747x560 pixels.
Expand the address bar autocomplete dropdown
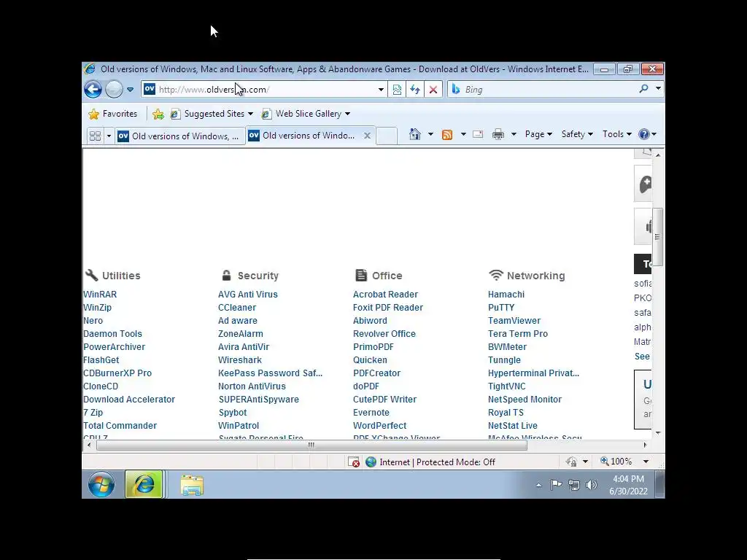[x=381, y=90]
